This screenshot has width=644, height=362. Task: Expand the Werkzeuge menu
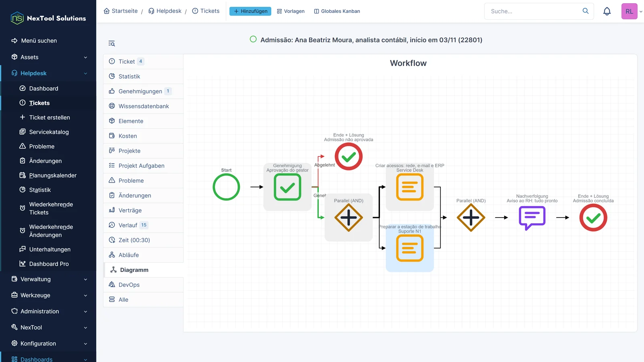(x=48, y=295)
